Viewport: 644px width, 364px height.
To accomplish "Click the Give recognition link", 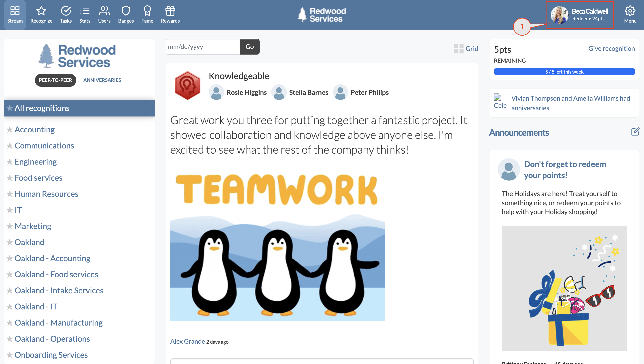I will (x=612, y=49).
